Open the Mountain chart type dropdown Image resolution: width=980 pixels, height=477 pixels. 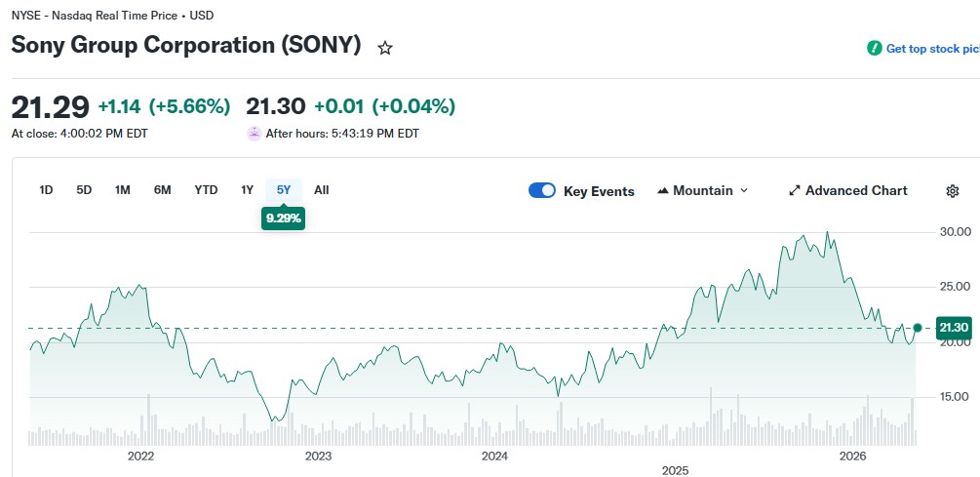[x=702, y=190]
